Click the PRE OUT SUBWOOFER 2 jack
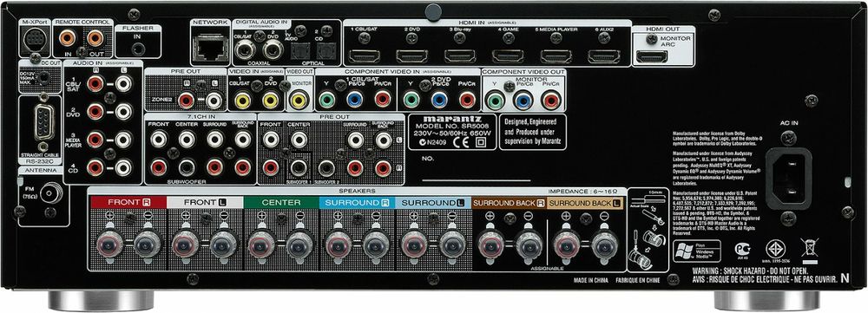Viewport: 868px width, 313px height. click(326, 167)
